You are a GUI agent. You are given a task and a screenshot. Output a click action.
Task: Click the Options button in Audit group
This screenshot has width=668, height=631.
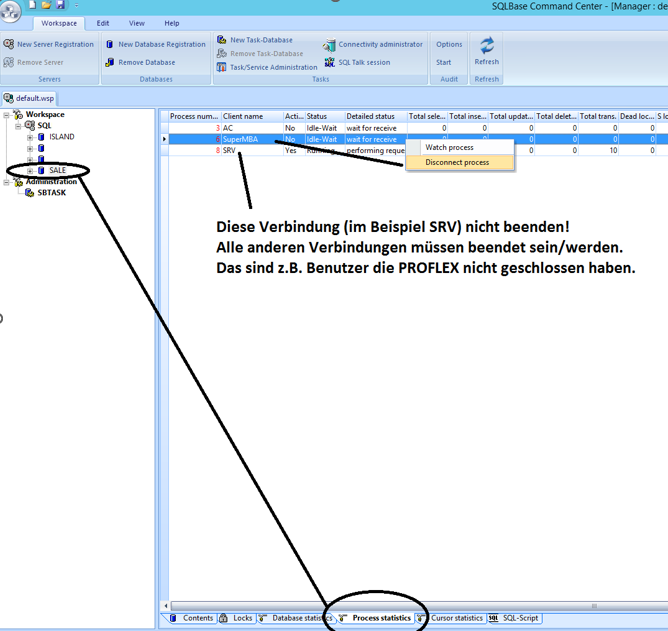(449, 44)
